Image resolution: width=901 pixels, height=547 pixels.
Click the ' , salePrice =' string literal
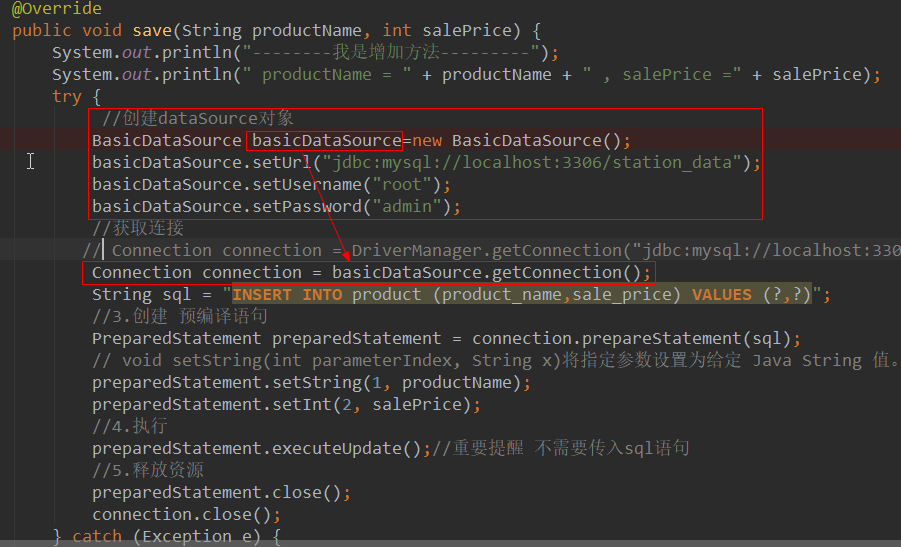662,75
